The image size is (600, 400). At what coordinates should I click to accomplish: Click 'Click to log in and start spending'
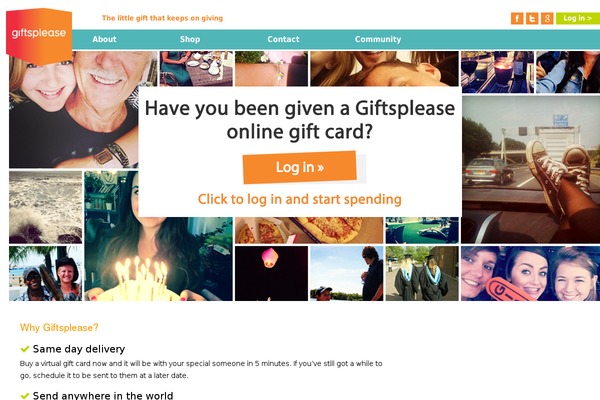300,199
